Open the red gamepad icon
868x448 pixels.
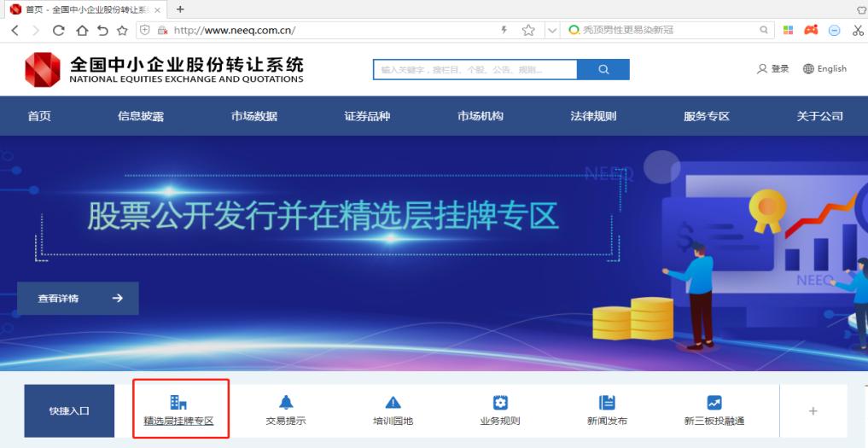tap(811, 30)
